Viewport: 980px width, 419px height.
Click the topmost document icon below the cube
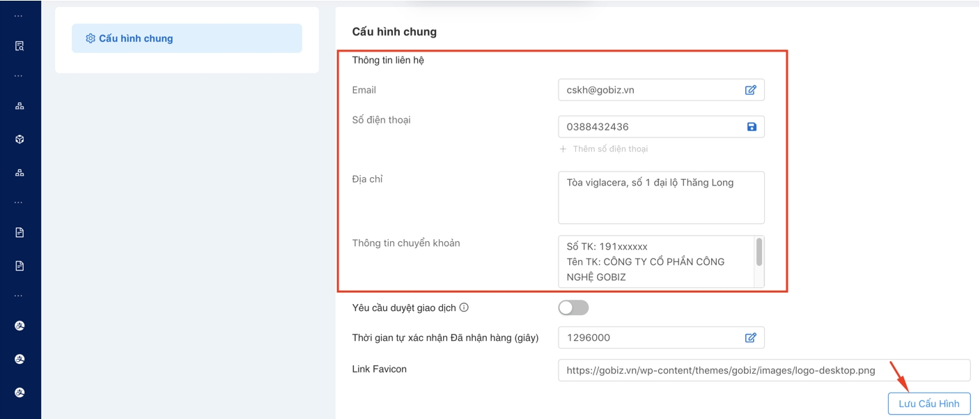tap(20, 232)
